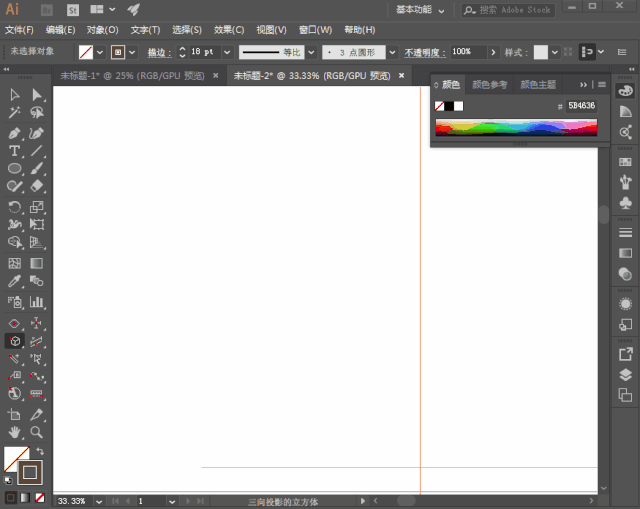The image size is (640, 509).
Task: Open the 文件(F) menu
Action: (19, 30)
